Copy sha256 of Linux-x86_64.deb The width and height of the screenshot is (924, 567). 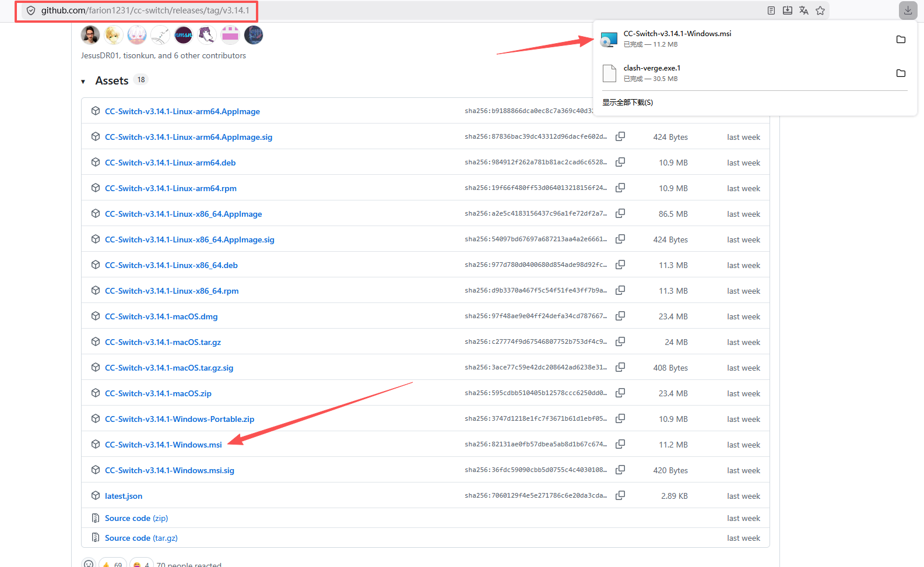620,265
